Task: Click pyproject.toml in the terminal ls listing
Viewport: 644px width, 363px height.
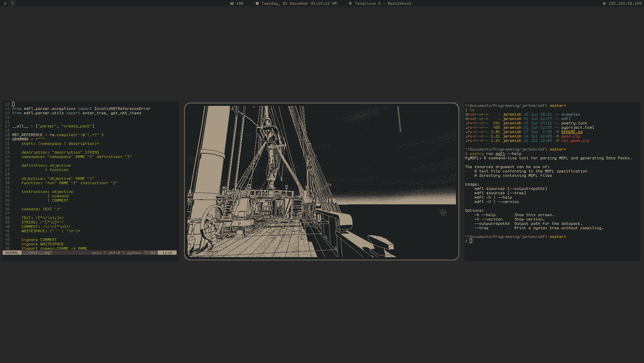Action: [x=578, y=127]
